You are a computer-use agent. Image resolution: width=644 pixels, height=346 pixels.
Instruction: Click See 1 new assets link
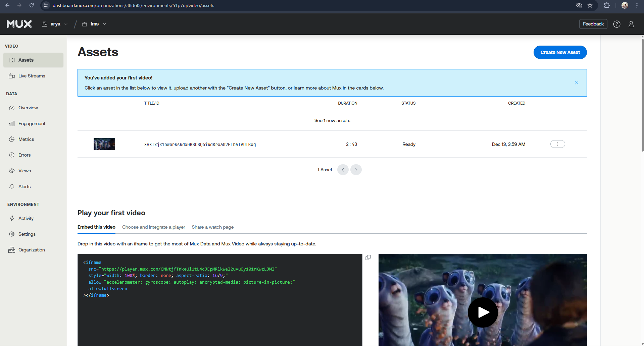[x=332, y=120]
